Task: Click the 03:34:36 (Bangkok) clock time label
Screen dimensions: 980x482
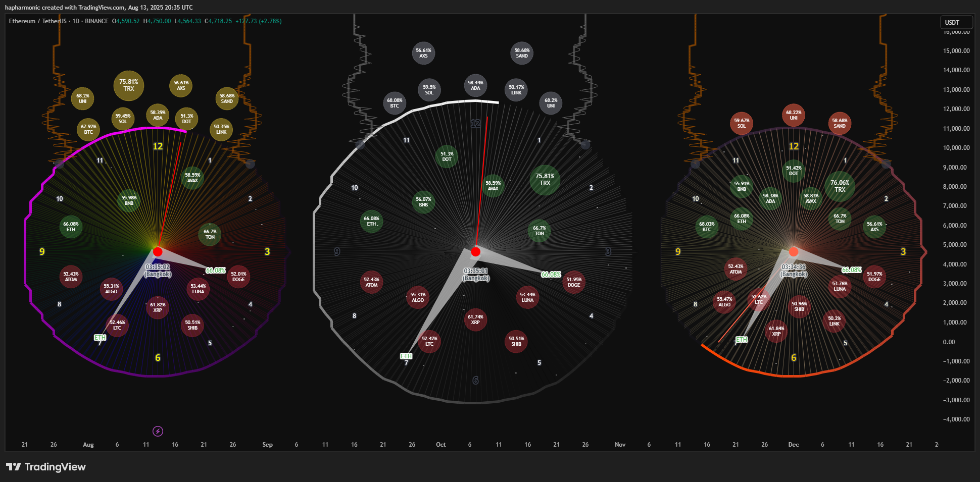Action: tap(794, 271)
